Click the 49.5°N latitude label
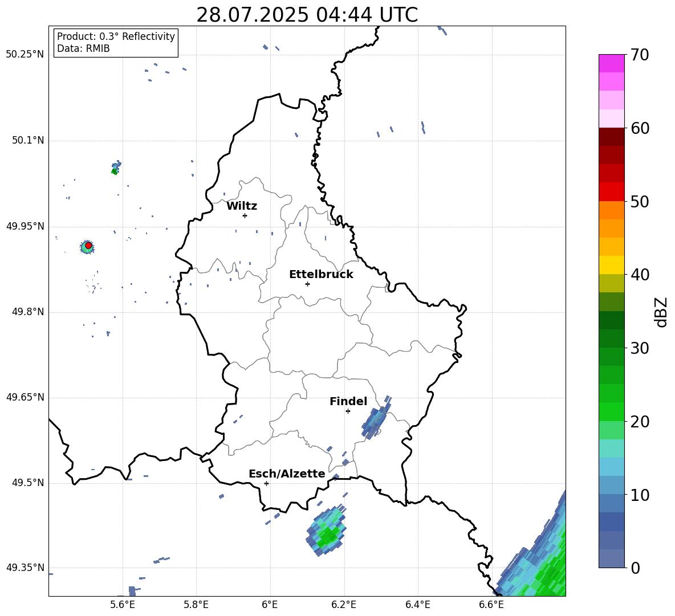 [28, 483]
